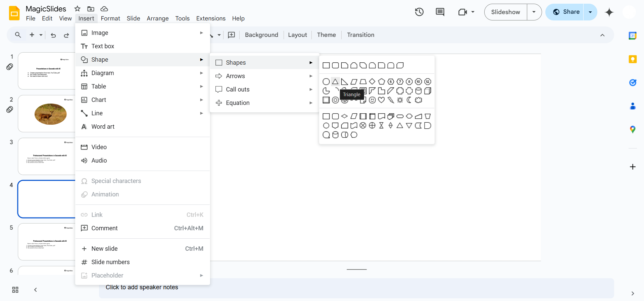Select the dodecagon shape labeled 12
The height and width of the screenshot is (301, 644).
point(428,82)
